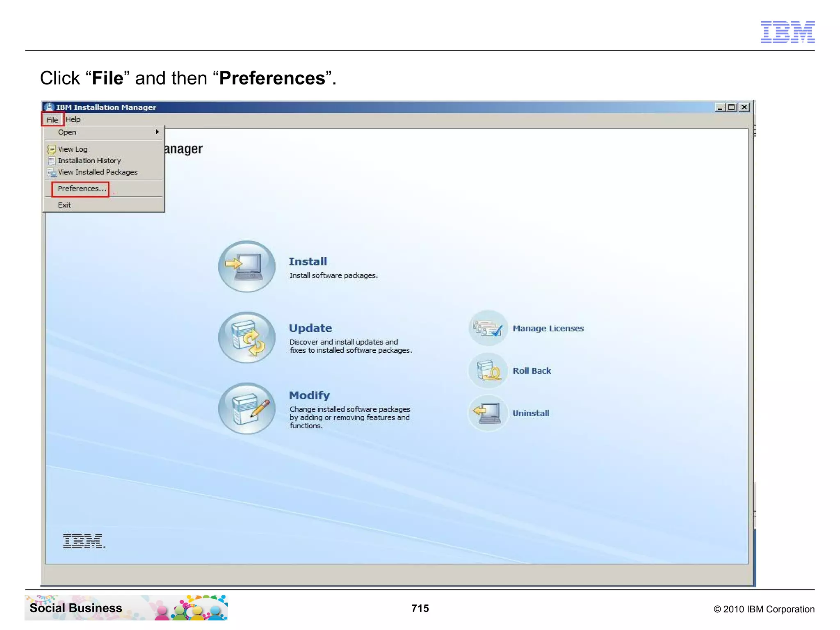
Task: Click the Uninstall computer icon
Action: 488,413
